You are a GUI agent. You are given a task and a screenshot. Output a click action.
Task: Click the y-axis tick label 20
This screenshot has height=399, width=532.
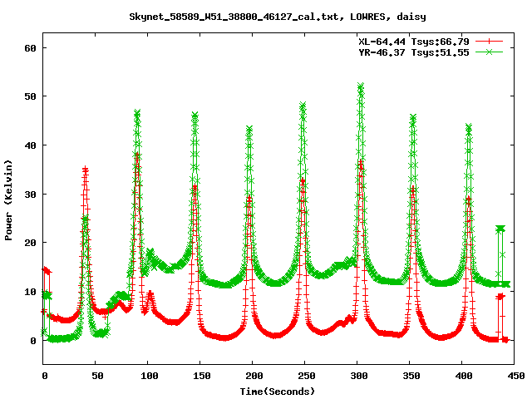30,243
